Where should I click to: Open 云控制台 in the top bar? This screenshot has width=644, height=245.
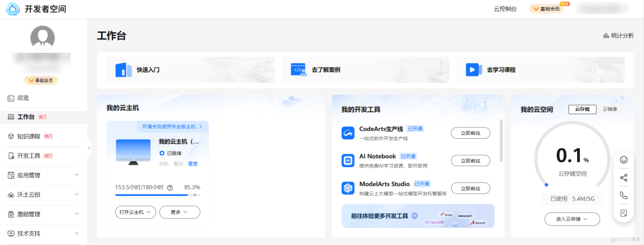click(x=505, y=9)
